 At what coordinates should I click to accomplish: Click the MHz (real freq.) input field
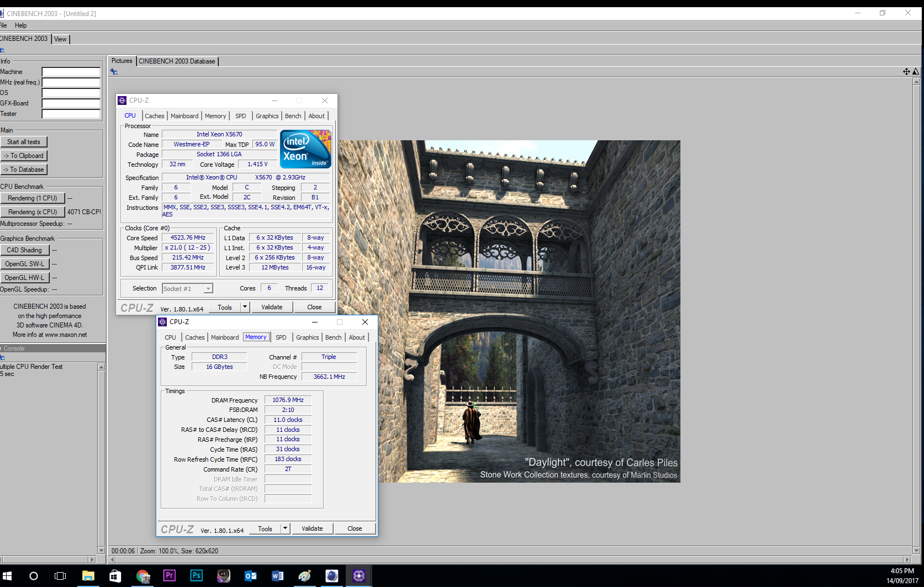[x=71, y=82]
